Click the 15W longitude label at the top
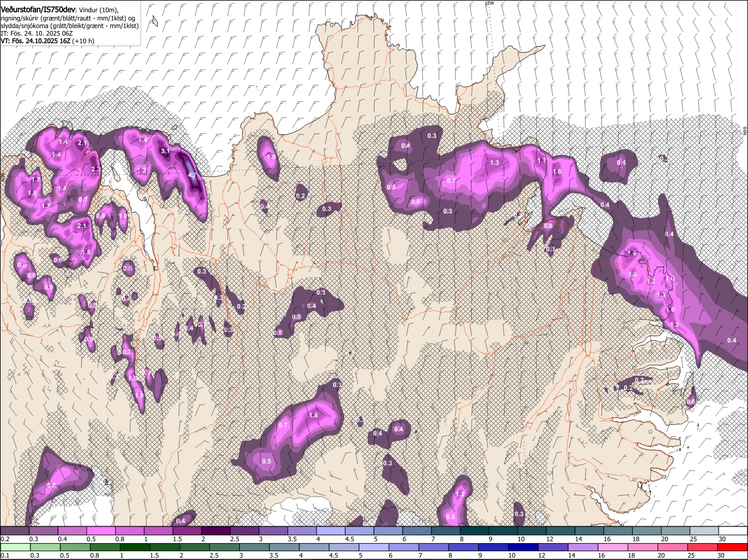The width and height of the screenshot is (748, 560). coord(490,3)
